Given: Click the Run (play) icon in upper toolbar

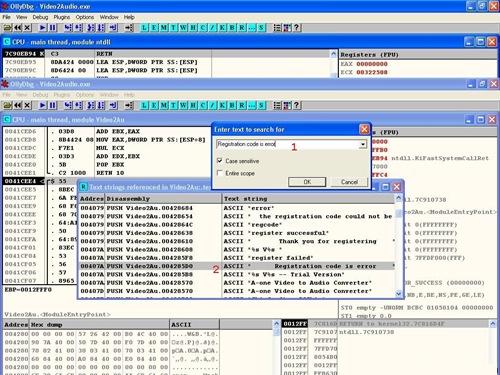Looking at the screenshot, I should 42,28.
